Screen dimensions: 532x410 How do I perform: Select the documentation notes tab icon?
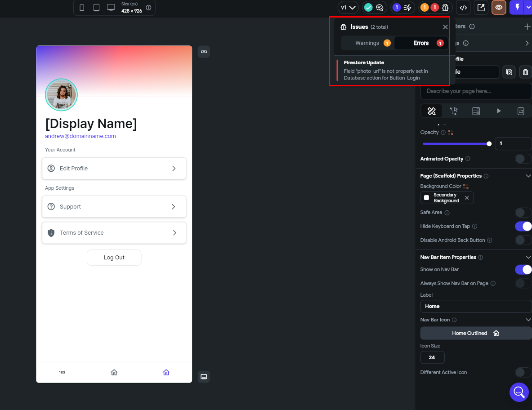click(521, 111)
